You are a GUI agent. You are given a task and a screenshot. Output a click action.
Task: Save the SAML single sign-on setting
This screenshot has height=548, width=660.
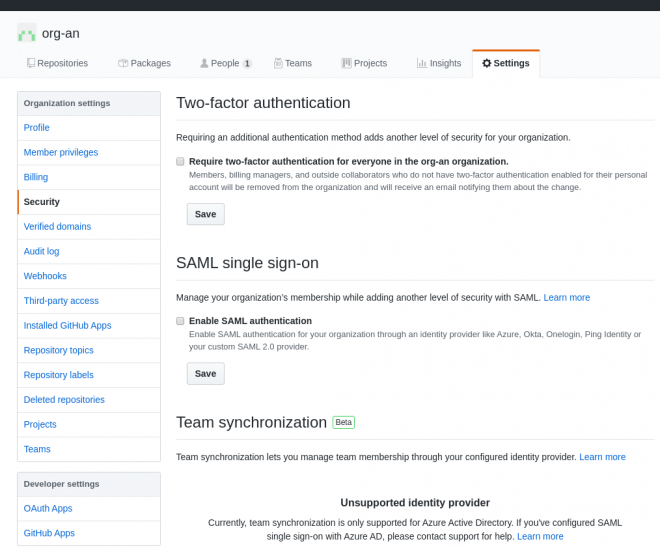(205, 373)
